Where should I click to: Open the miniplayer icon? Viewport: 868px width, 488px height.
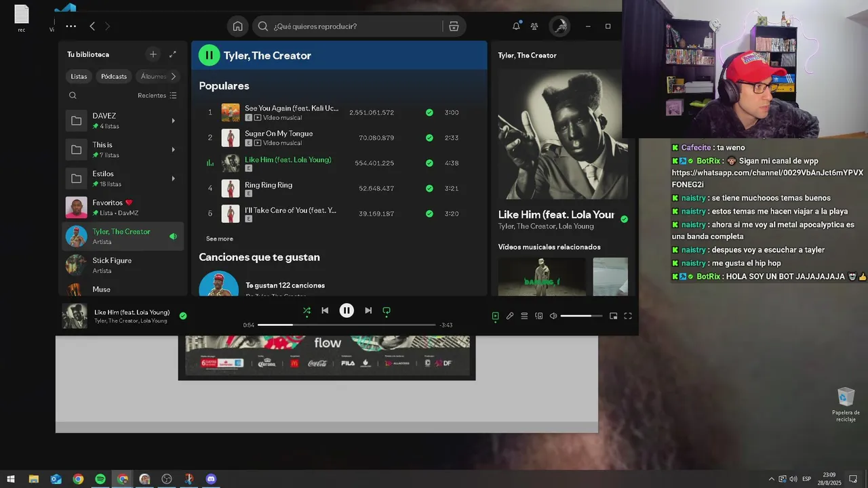coord(613,316)
